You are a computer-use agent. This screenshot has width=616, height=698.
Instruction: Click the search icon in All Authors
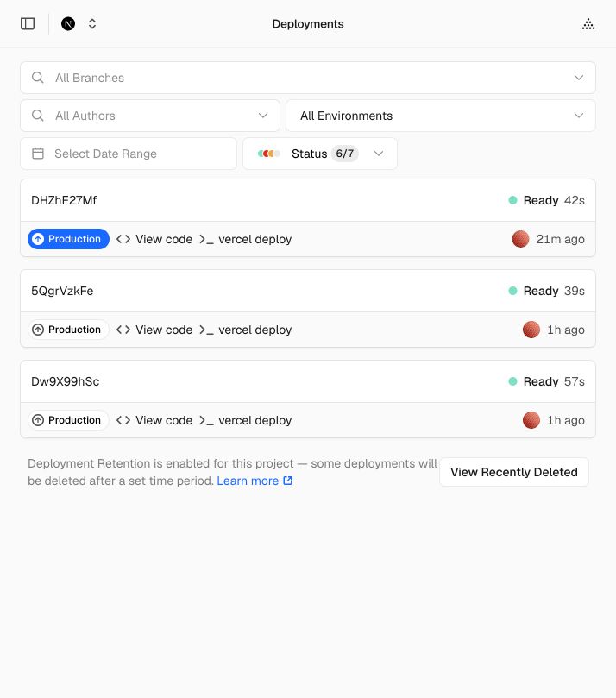click(x=38, y=116)
